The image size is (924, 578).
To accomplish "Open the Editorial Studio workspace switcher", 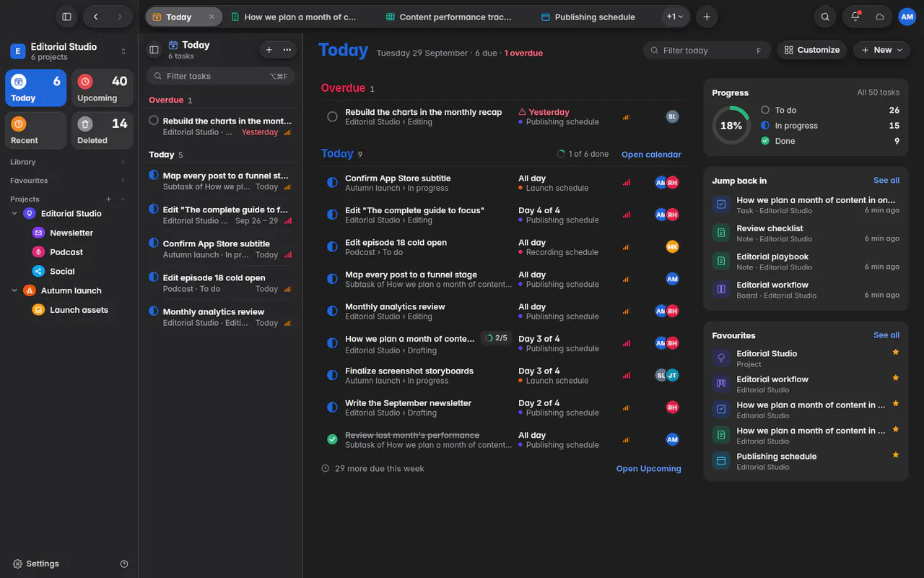I will point(68,51).
